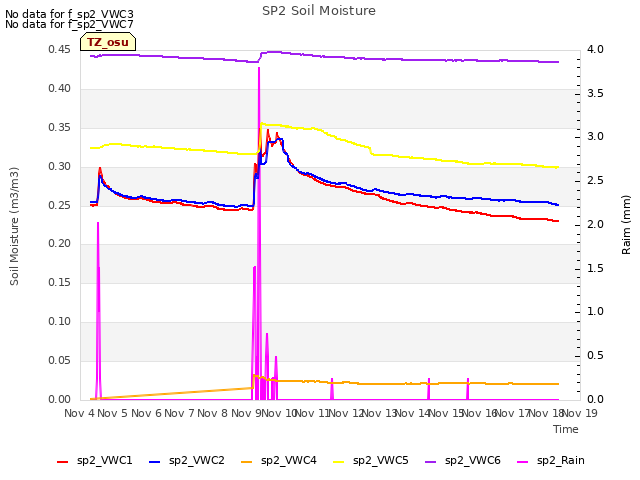This screenshot has height=480, width=640.
Task: Click the purple sp2_VWC6 legend swatch
Action: pyautogui.click(x=431, y=462)
